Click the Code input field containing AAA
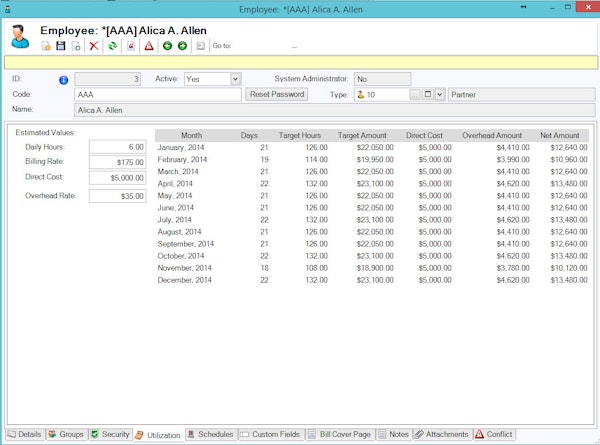 (158, 95)
